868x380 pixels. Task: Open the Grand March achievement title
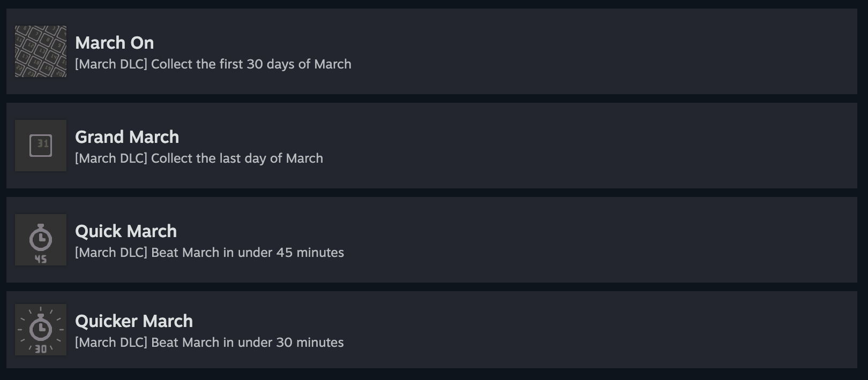point(127,137)
